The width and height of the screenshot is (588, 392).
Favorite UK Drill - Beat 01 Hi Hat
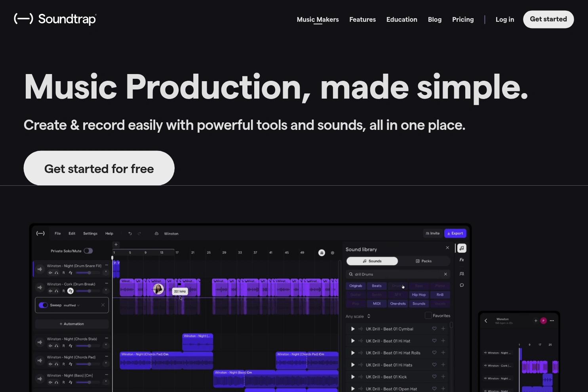coord(434,341)
